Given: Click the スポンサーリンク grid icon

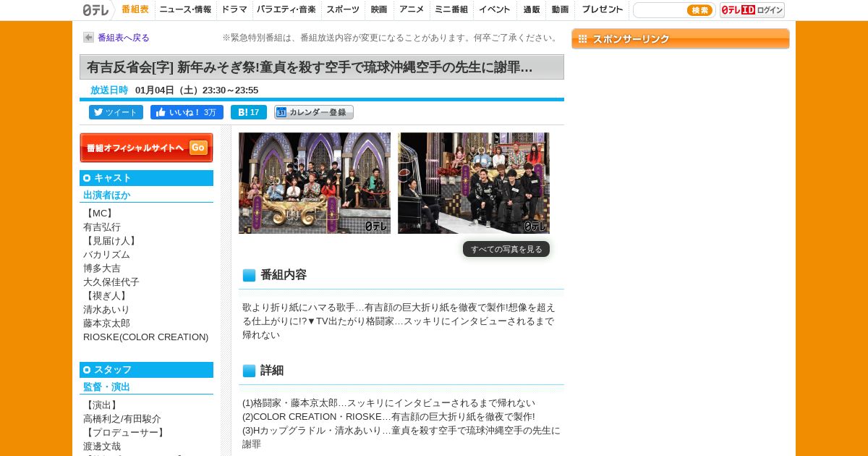Looking at the screenshot, I should 583,39.
